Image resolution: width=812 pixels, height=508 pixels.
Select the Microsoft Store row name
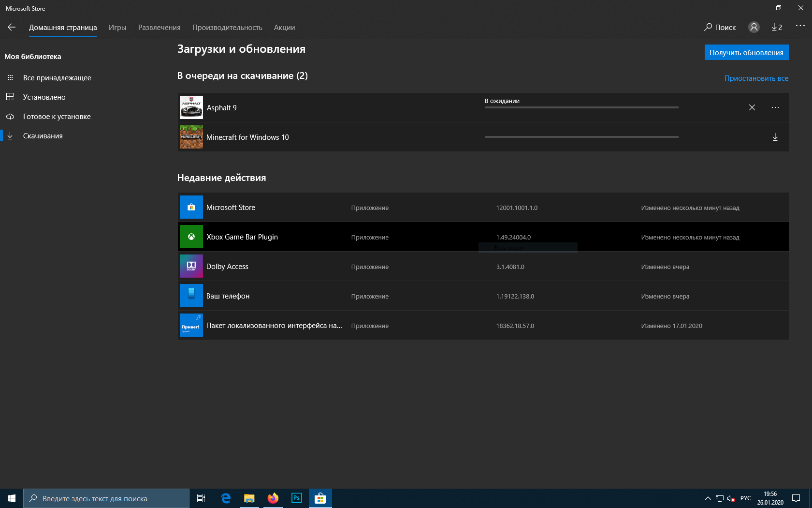tap(231, 208)
